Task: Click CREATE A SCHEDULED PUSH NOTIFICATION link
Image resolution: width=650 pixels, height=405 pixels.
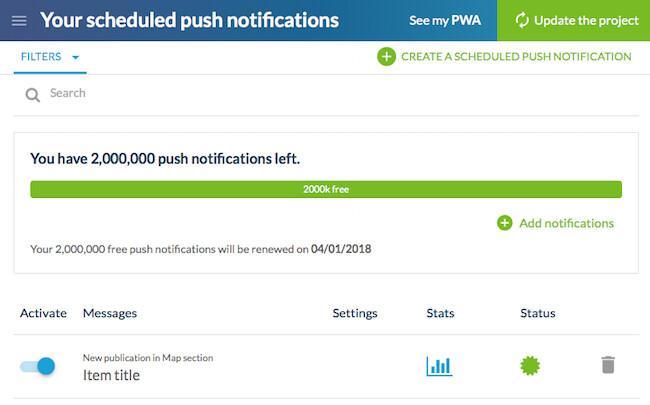Action: pyautogui.click(x=516, y=57)
